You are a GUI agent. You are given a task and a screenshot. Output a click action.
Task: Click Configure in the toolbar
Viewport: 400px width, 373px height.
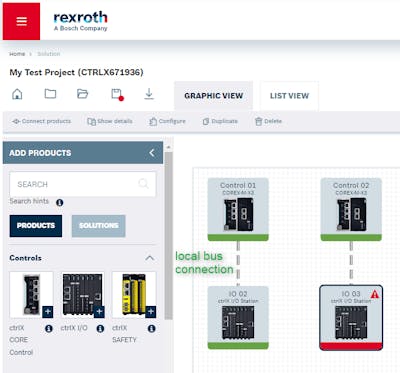167,121
